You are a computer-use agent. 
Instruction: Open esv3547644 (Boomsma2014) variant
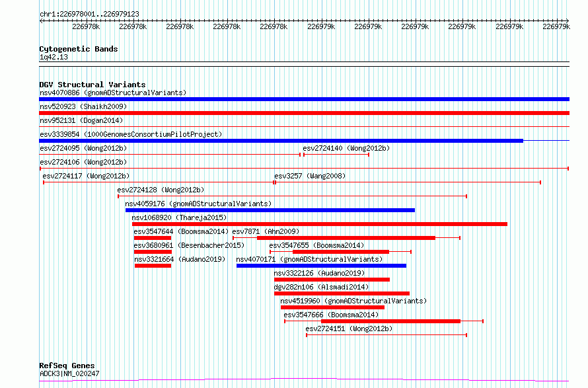click(181, 231)
